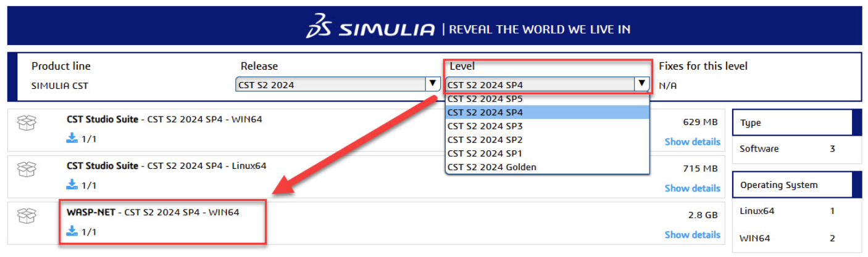Select CST S2 2024 SP5 from list
This screenshot has width=868, height=257.
click(x=485, y=99)
